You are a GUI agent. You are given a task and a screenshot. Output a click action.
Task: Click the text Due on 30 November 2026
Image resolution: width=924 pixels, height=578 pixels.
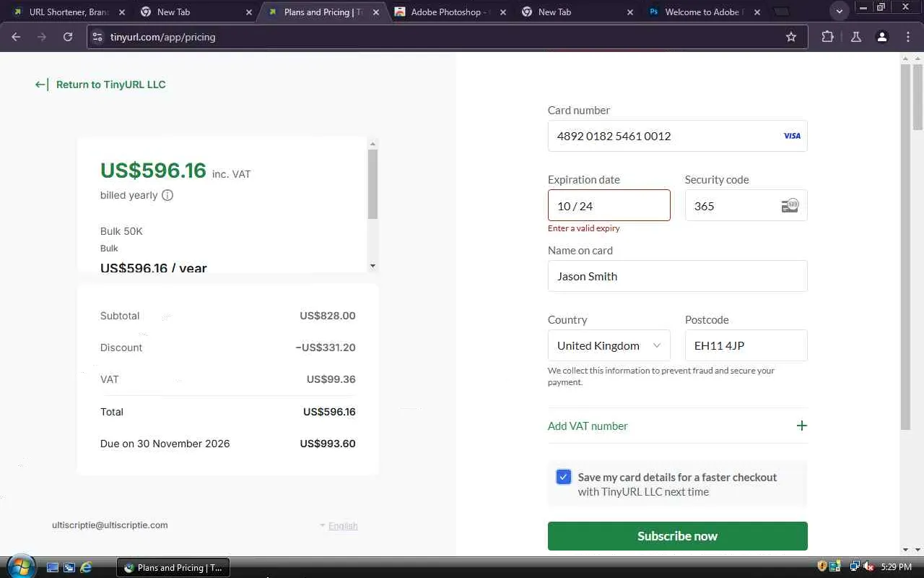(165, 444)
